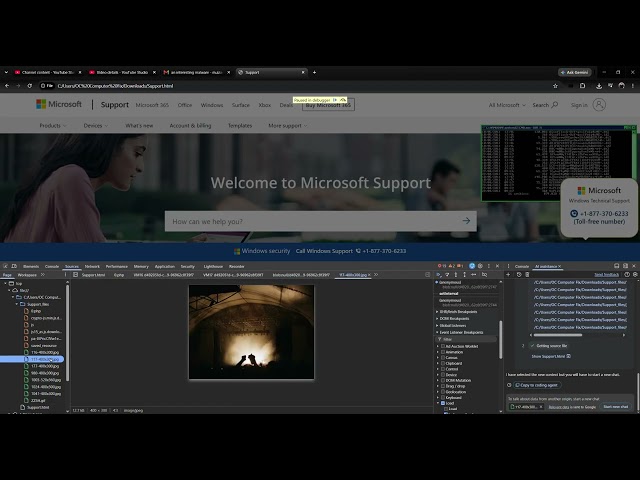Enable the Device breakpoint checkbox
This screenshot has width=640, height=480.
pyautogui.click(x=443, y=375)
